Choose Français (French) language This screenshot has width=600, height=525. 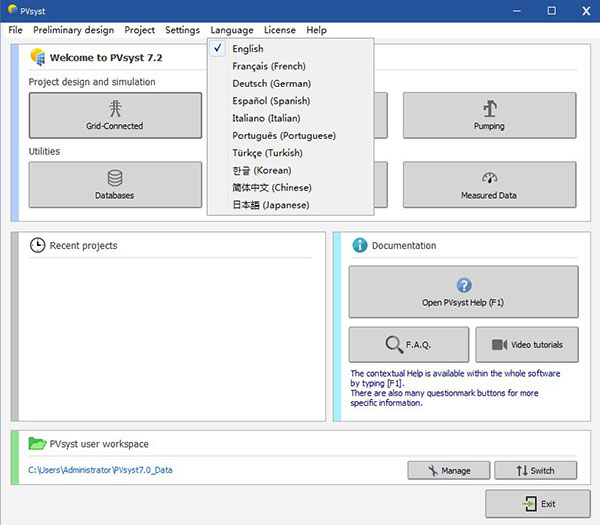click(270, 66)
